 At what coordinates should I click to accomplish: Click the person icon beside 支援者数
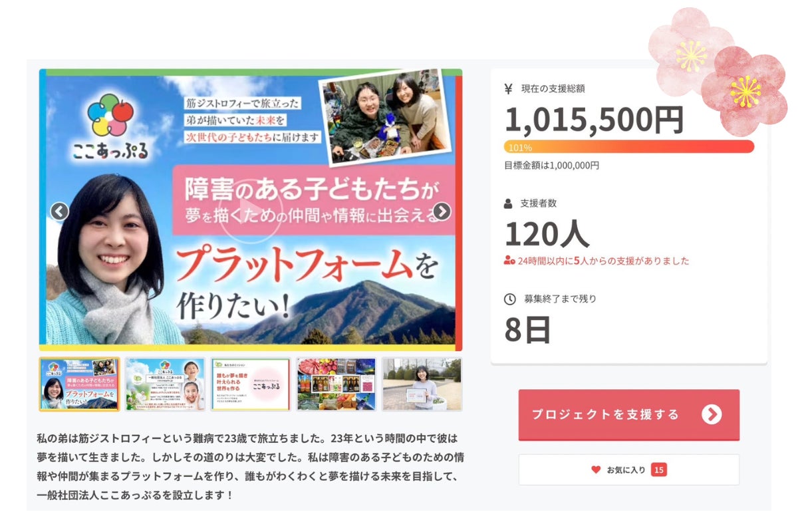[509, 203]
